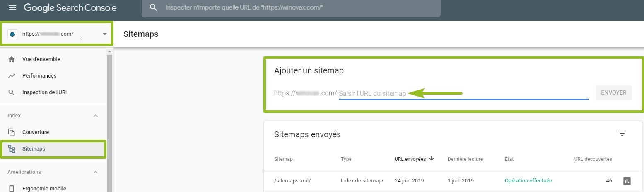
Task: Click the sitemap tree icon in sidebar
Action: coord(12,149)
